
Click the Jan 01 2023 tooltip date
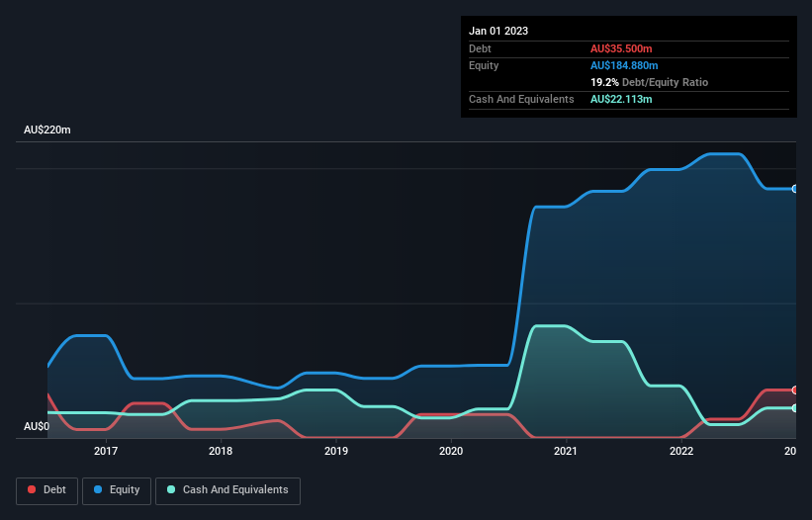pyautogui.click(x=498, y=31)
